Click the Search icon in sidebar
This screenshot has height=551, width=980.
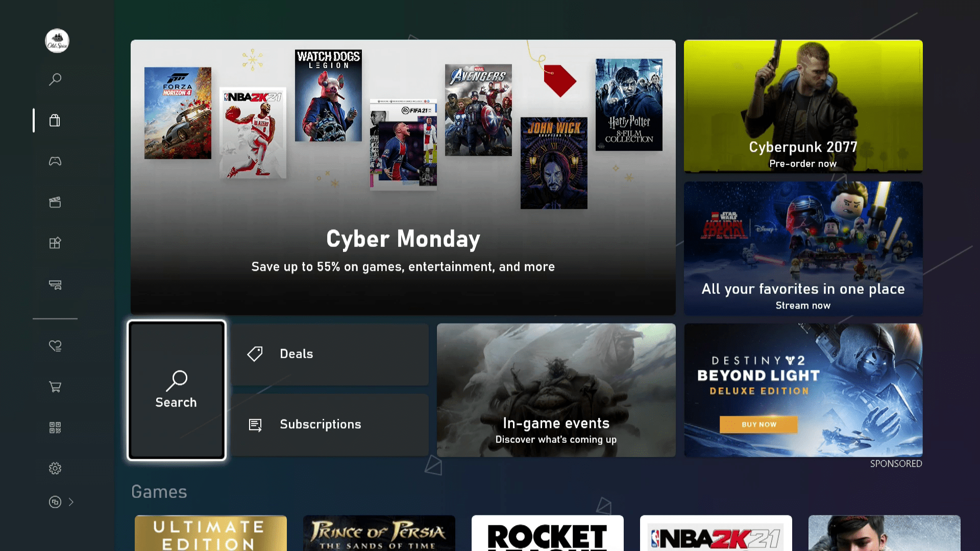coord(55,80)
